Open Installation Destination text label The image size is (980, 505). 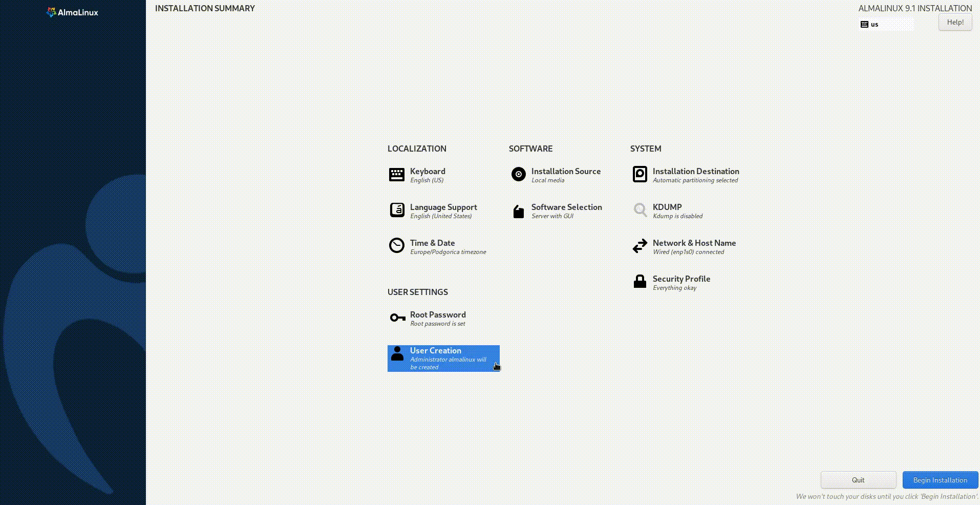[x=695, y=172]
